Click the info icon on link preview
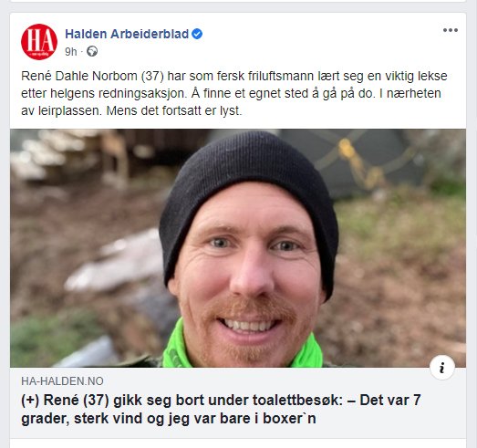Viewport: 477px width, 448px height. click(442, 368)
